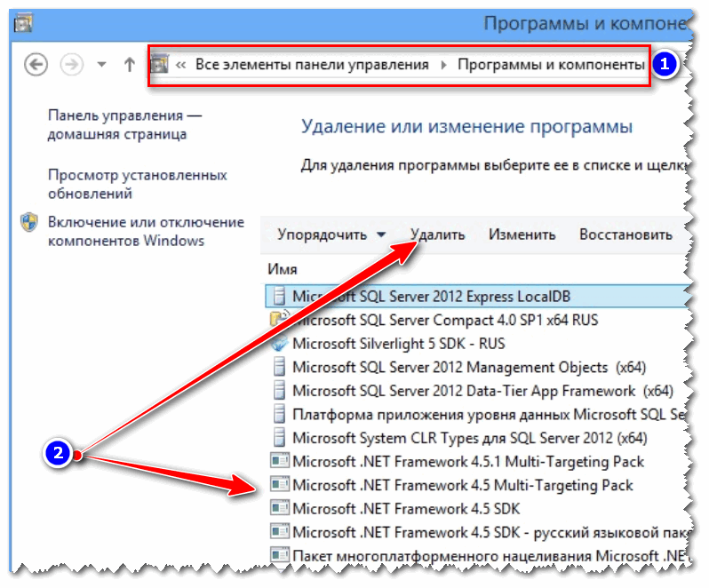Viewport: 709px width, 588px height.
Task: Select 'Microsoft SQL Server 2012 Management Objects (x64)'
Action: [469, 367]
